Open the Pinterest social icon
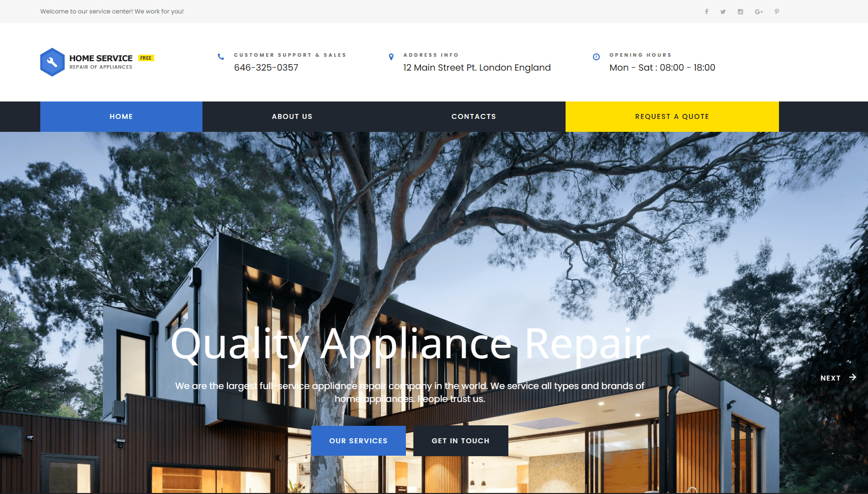This screenshot has height=494, width=868. [x=776, y=11]
